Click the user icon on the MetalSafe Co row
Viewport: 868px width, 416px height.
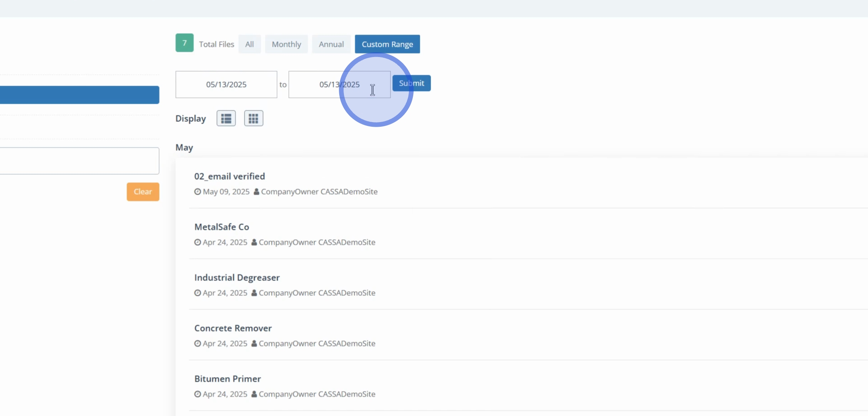coord(254,242)
